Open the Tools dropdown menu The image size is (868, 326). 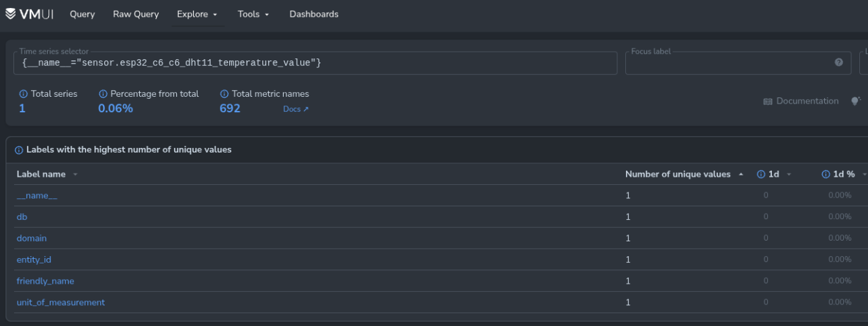tap(253, 14)
